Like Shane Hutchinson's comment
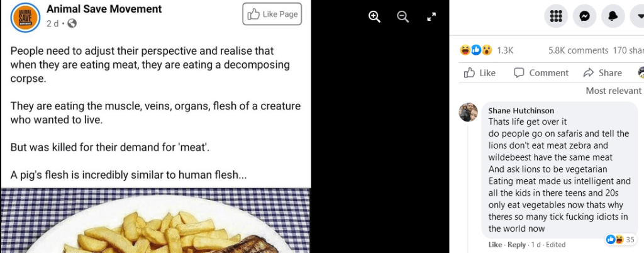The image size is (644, 253). coord(495,244)
